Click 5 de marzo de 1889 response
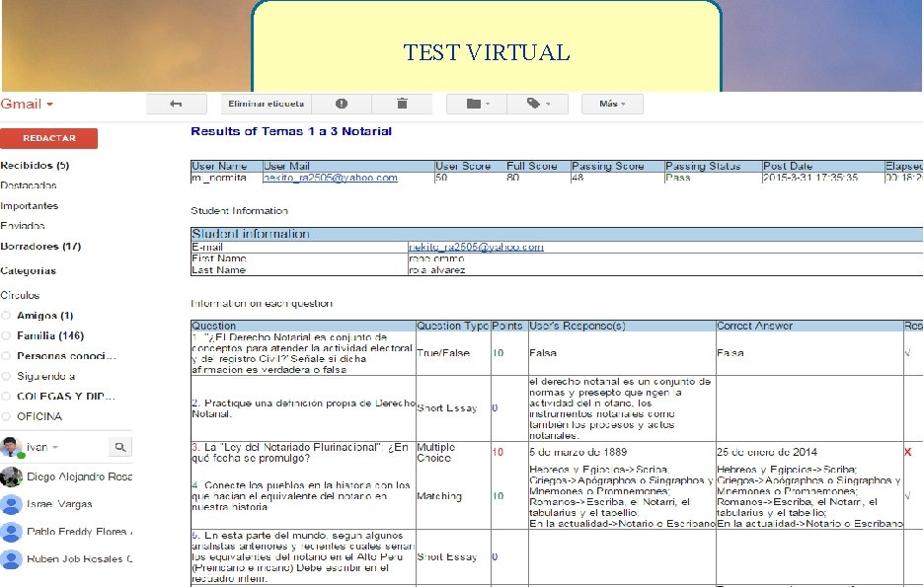 (x=578, y=452)
